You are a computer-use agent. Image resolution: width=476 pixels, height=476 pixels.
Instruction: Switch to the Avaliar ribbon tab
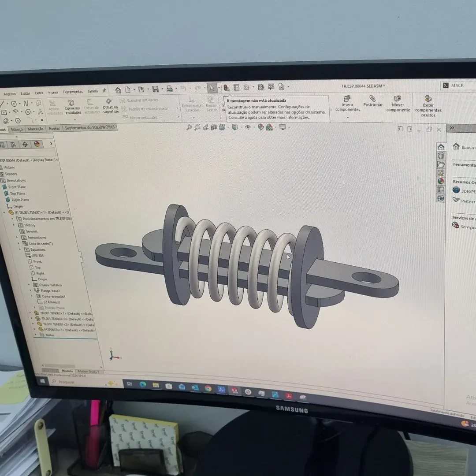pos(54,128)
